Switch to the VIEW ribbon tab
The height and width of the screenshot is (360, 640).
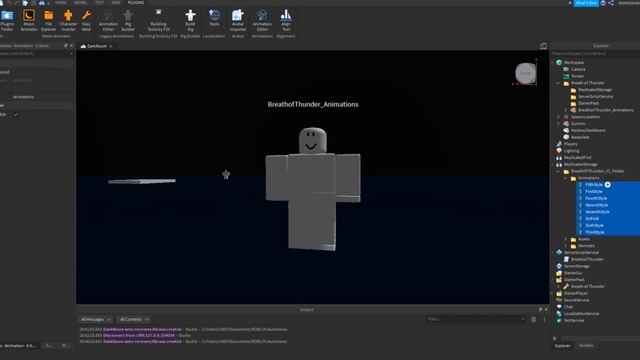point(116,2)
